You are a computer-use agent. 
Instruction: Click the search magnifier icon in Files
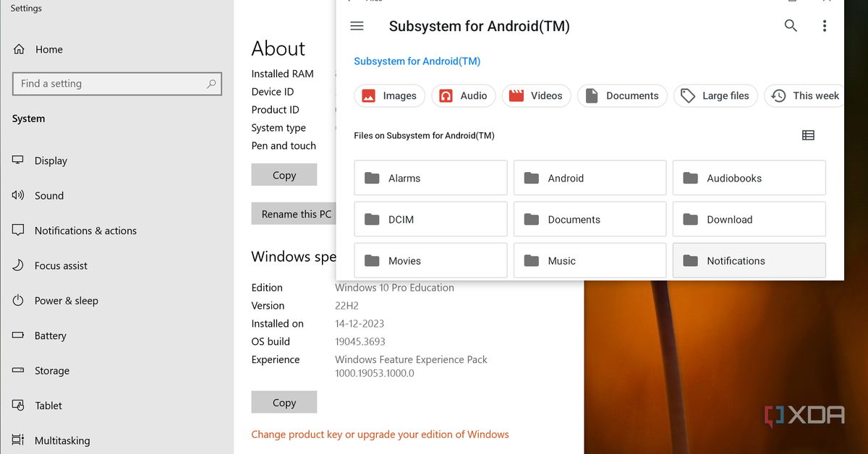[791, 26]
